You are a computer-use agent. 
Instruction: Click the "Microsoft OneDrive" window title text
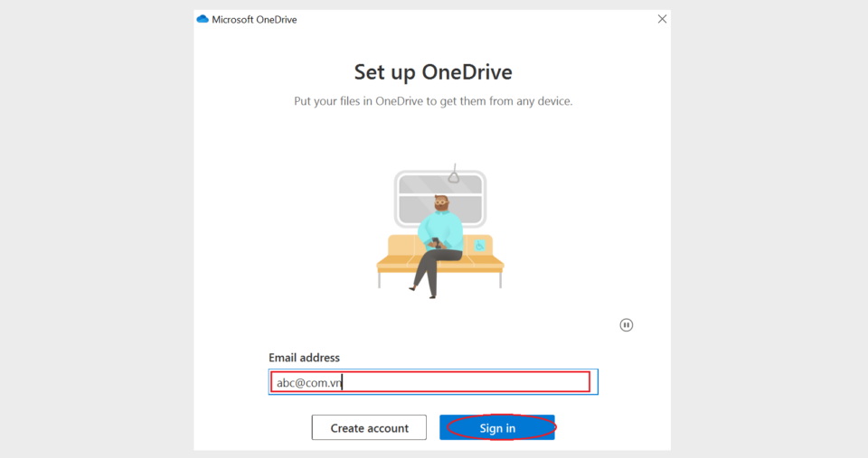click(254, 19)
